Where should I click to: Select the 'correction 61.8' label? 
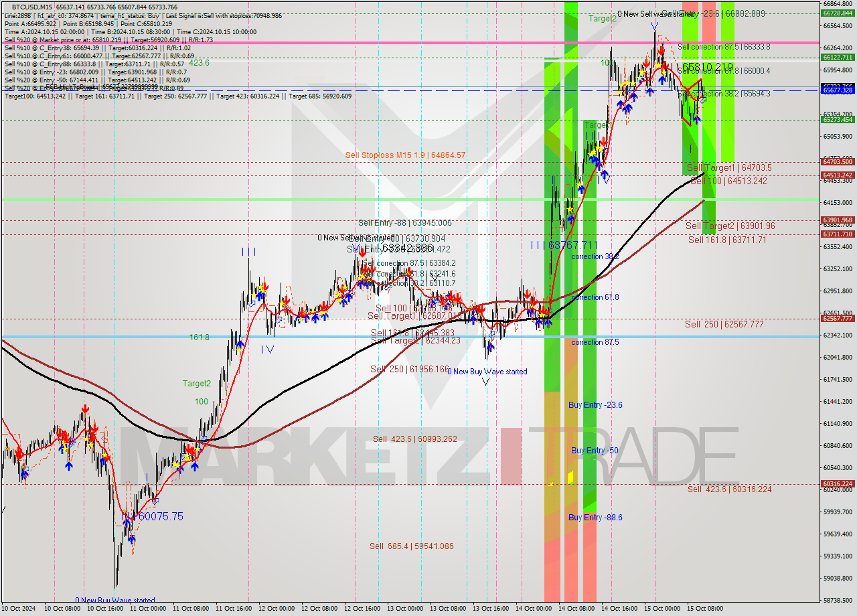[595, 297]
